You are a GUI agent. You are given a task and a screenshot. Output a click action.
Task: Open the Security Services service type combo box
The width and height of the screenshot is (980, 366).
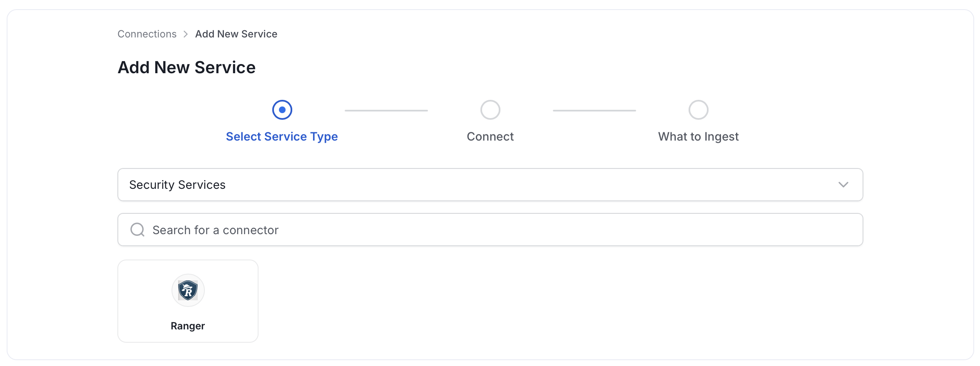click(x=490, y=185)
